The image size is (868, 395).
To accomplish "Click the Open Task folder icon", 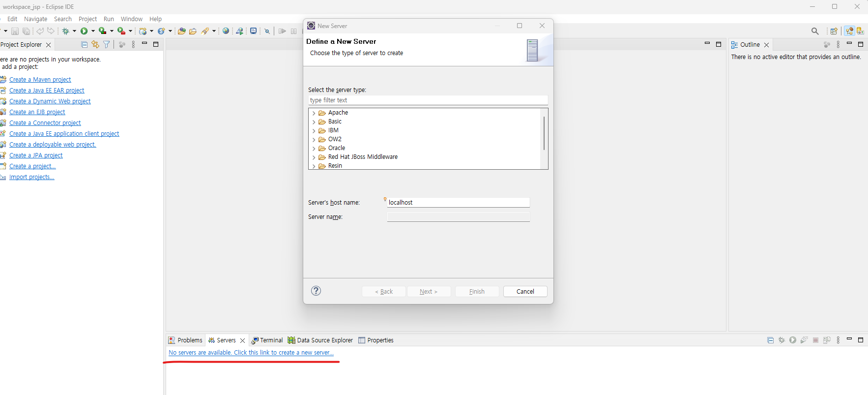I will (193, 31).
